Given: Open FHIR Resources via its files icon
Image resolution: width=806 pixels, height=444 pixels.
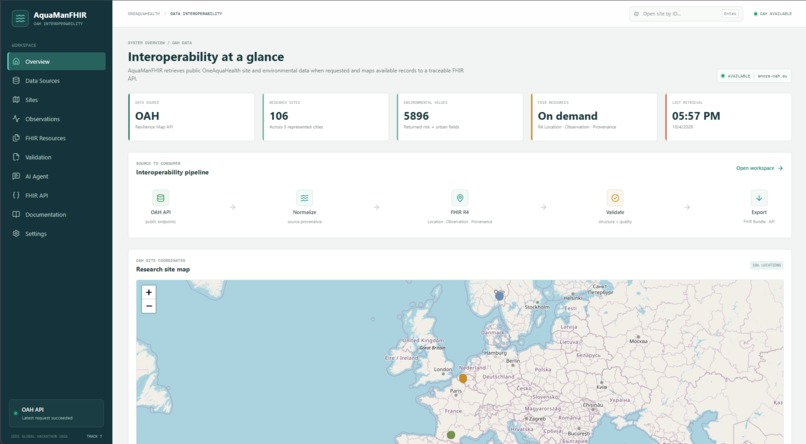Looking at the screenshot, I should (x=16, y=138).
